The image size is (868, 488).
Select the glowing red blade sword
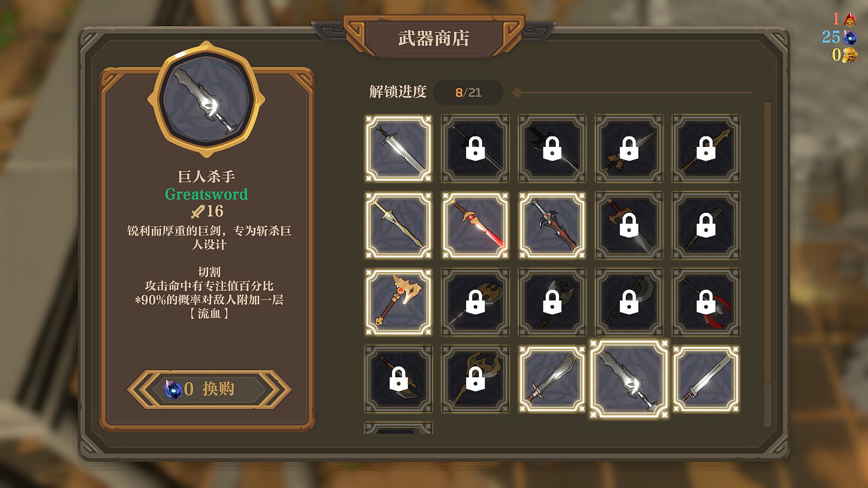point(475,225)
